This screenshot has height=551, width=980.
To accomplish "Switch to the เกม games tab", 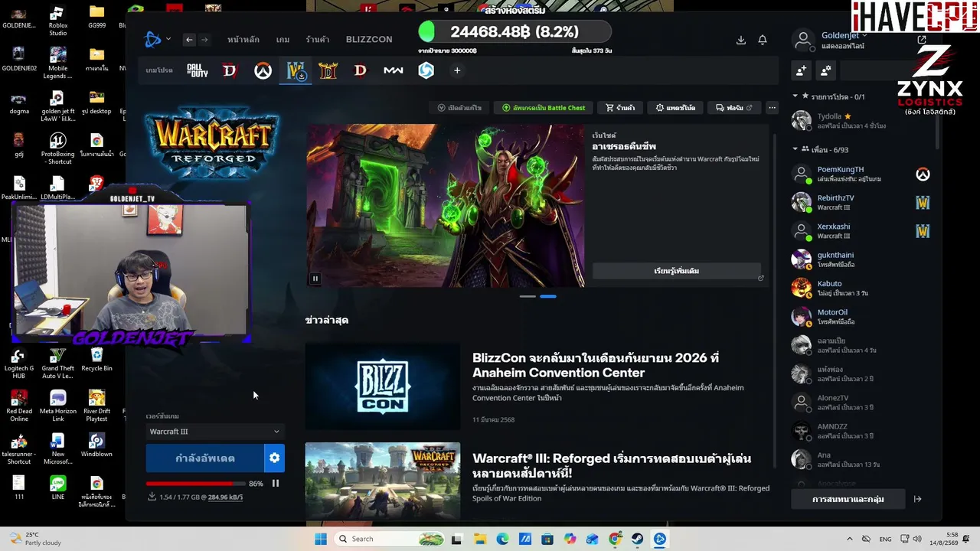I will click(x=283, y=40).
